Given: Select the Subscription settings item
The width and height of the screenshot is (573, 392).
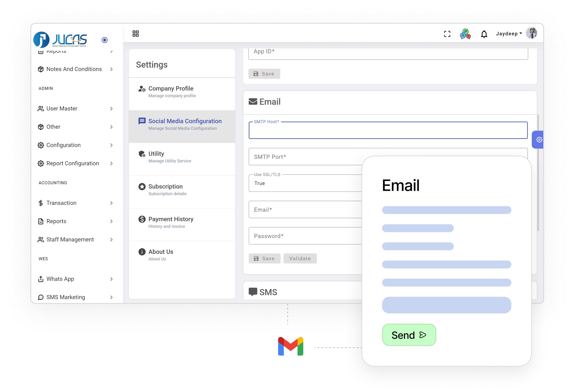Looking at the screenshot, I should [165, 186].
